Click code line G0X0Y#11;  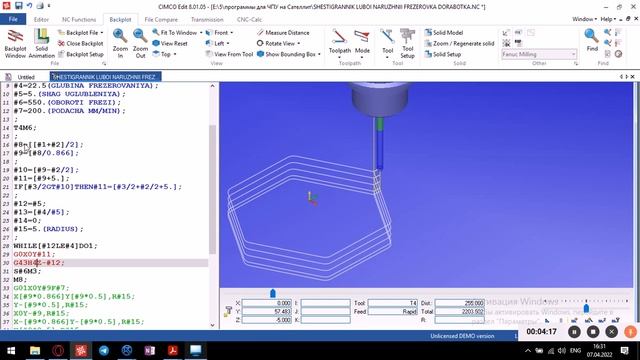[34, 254]
